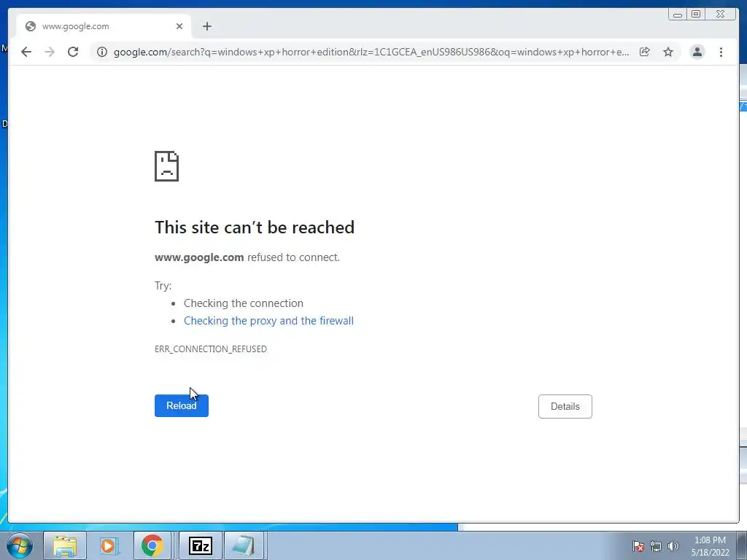Open 7-Zip from the taskbar
This screenshot has width=747, height=560.
pos(201,545)
